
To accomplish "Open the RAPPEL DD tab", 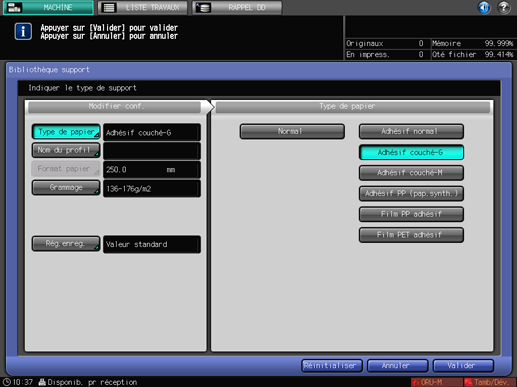I will 237,7.
